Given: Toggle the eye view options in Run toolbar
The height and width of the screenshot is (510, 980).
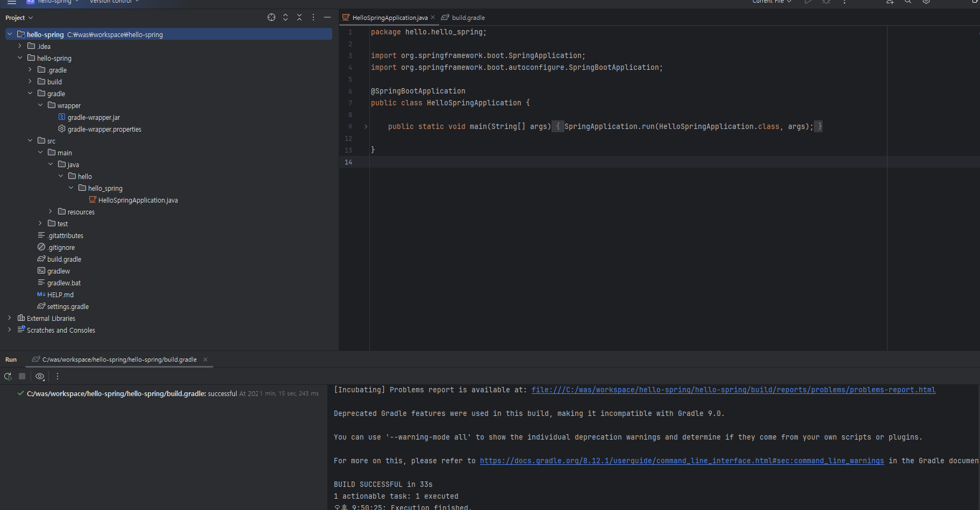Looking at the screenshot, I should click(x=40, y=376).
